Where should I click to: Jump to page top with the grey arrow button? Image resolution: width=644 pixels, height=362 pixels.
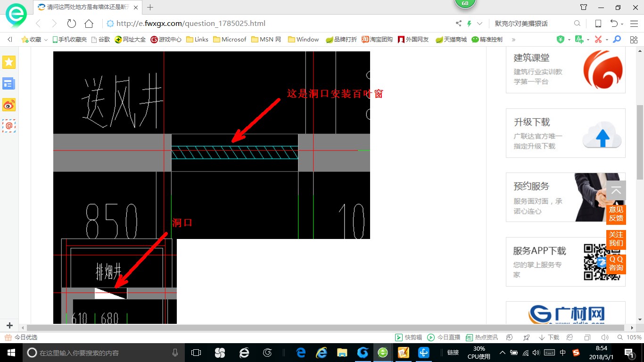pyautogui.click(x=616, y=191)
